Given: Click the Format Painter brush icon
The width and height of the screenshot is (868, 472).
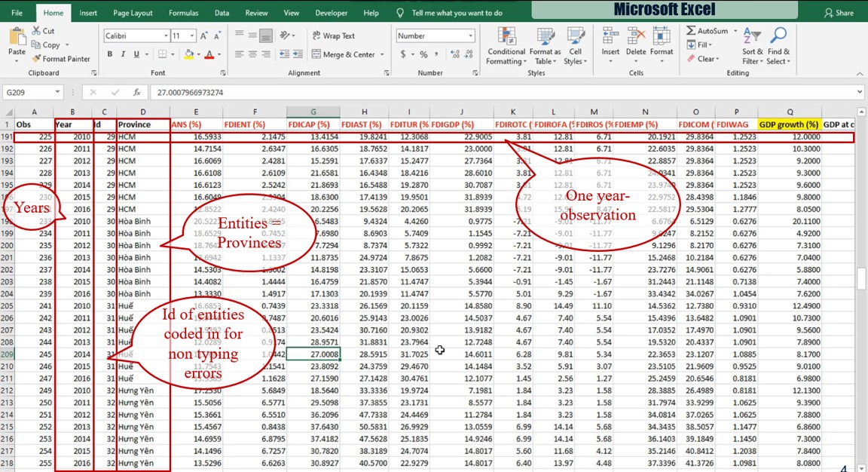Looking at the screenshot, I should 37,59.
